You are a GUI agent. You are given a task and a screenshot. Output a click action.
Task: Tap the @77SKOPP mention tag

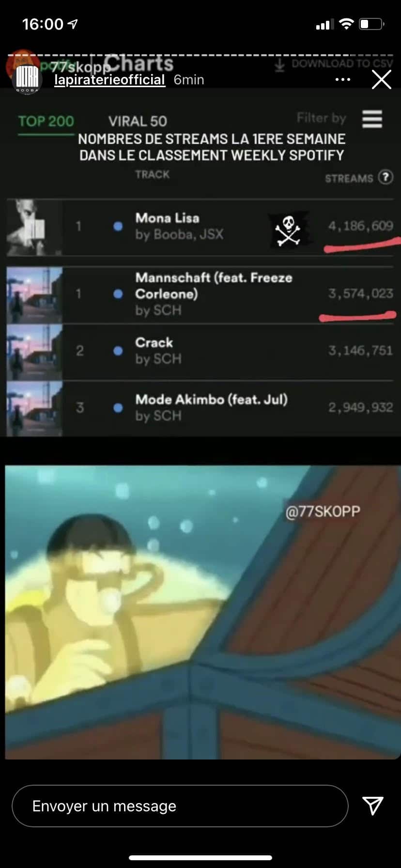pyautogui.click(x=323, y=511)
